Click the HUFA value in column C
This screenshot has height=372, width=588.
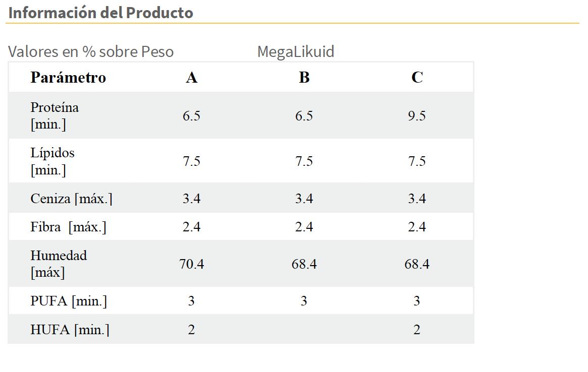417,330
